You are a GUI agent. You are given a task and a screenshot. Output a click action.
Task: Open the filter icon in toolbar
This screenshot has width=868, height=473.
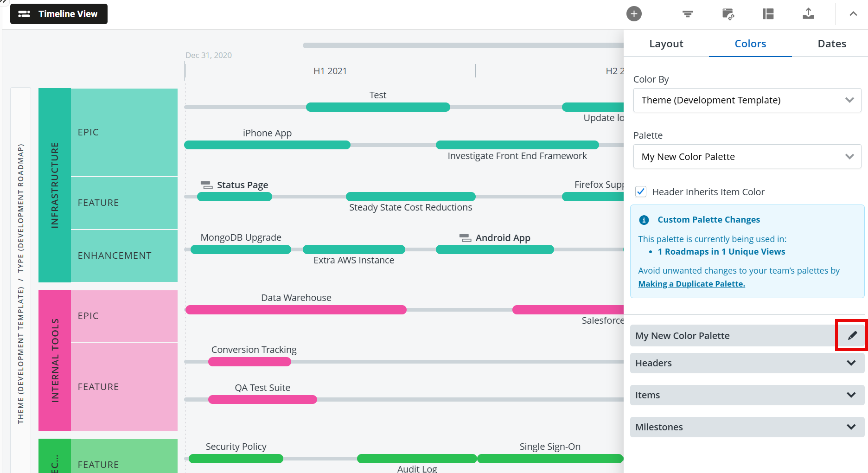688,14
